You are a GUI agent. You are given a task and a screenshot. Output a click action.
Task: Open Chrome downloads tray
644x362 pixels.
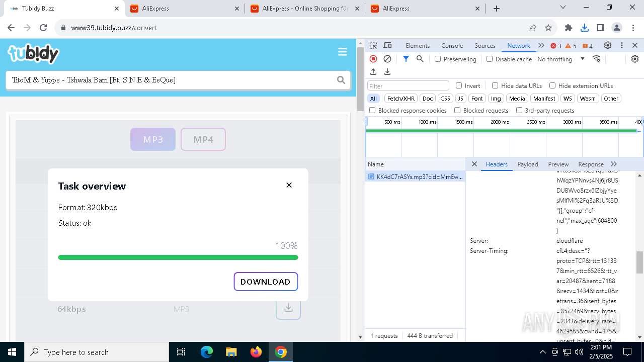coord(585,28)
